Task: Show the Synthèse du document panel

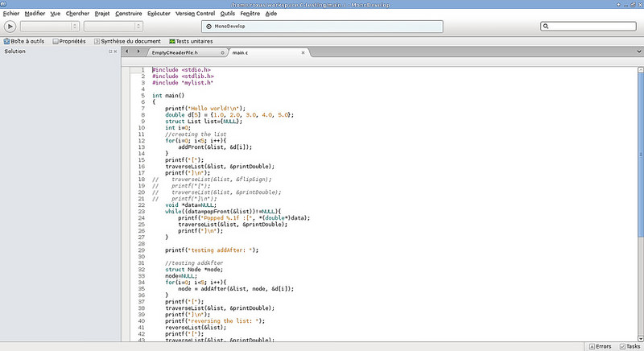Action: coord(129,40)
